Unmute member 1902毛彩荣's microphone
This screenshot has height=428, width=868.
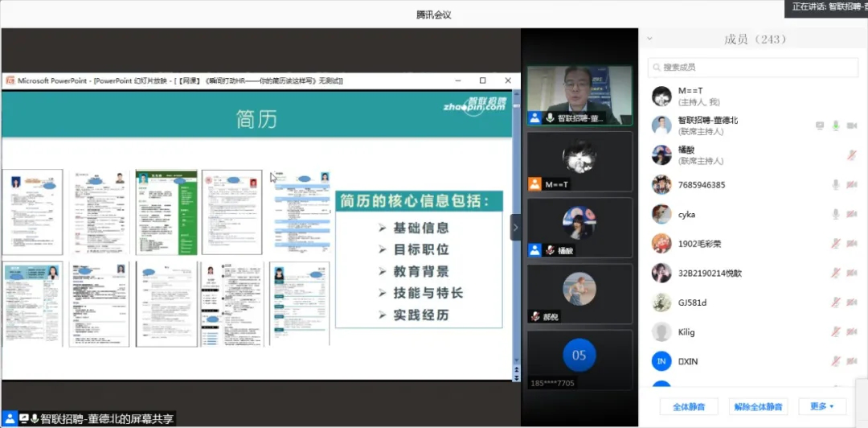pos(836,244)
